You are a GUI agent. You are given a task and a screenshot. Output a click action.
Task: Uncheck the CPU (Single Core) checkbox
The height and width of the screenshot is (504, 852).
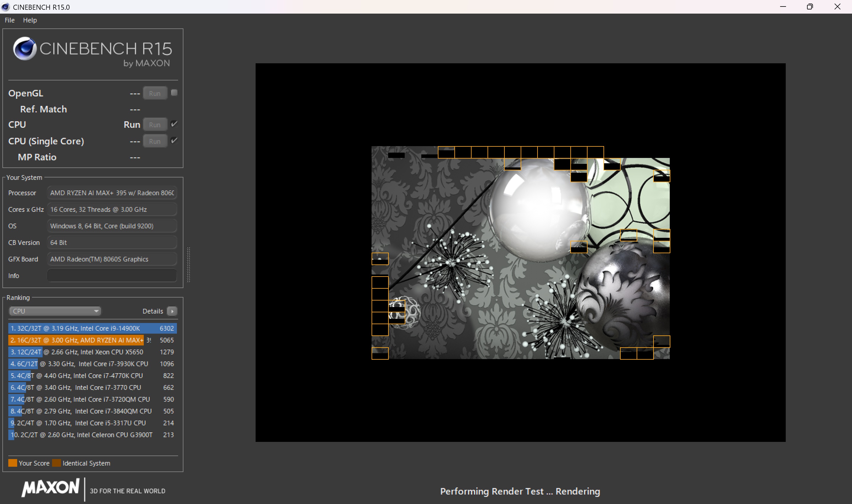174,140
